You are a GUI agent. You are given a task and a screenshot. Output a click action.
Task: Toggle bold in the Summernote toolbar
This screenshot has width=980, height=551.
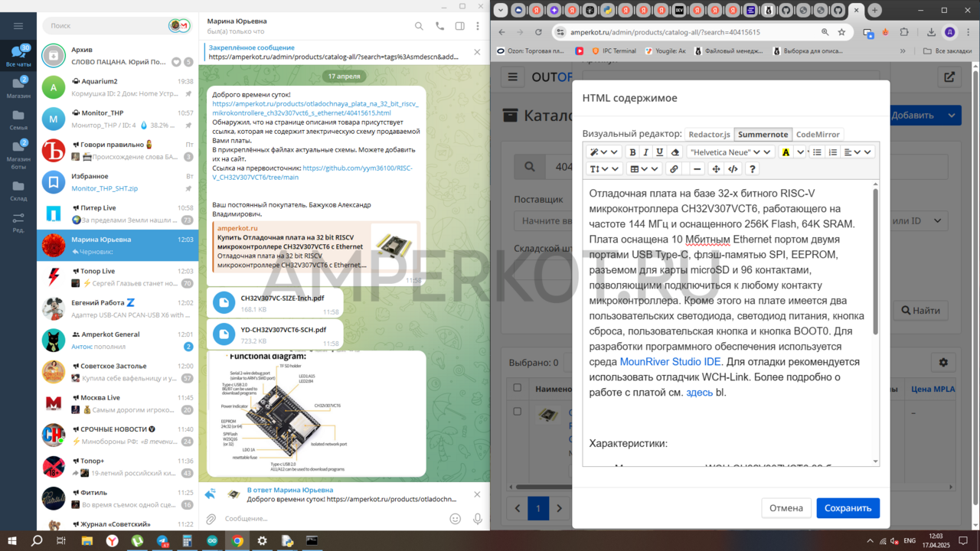pyautogui.click(x=632, y=152)
